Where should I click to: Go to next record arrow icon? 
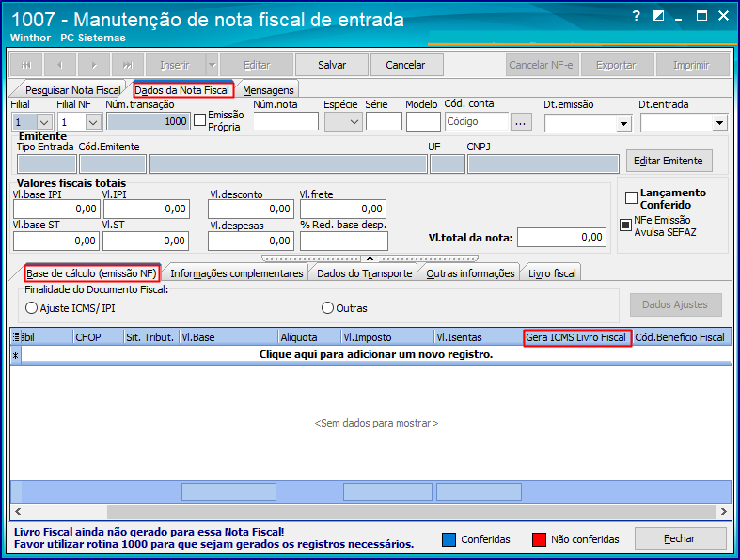(94, 65)
